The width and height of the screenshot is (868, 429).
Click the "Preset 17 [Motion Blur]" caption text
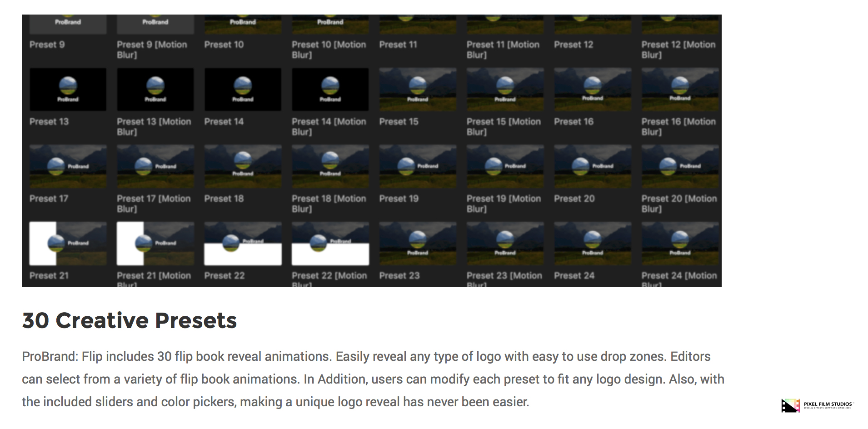(x=154, y=204)
